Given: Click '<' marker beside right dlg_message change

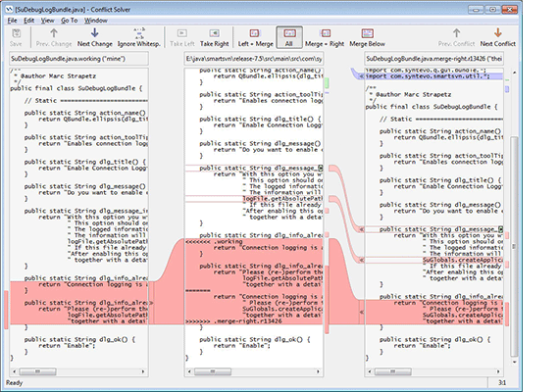Looking at the screenshot, I should pos(362,229).
